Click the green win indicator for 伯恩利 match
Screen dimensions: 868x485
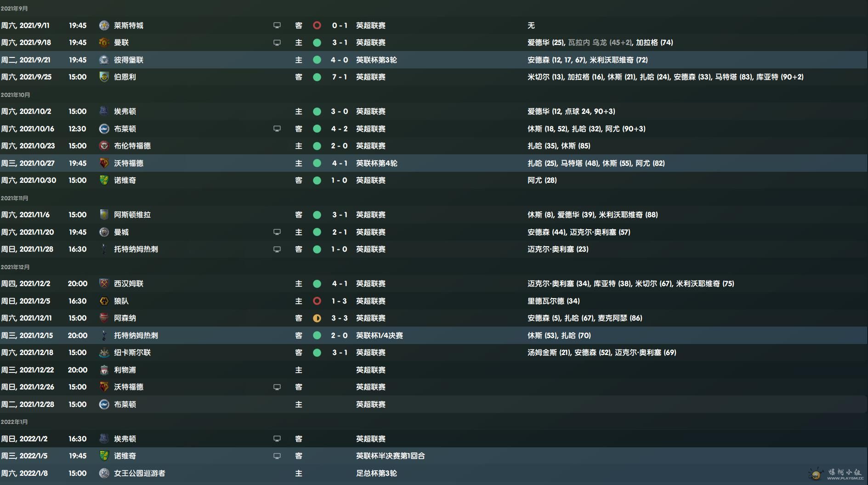point(317,77)
